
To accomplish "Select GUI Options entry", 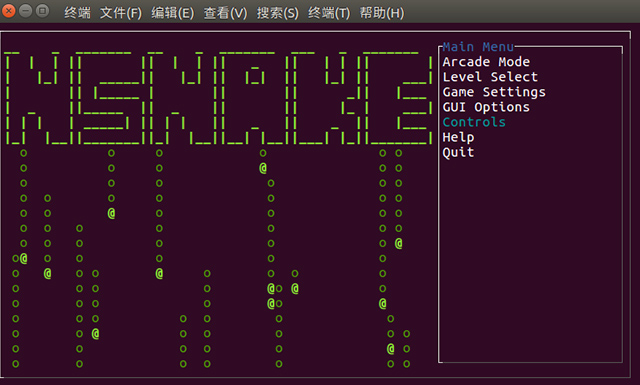I will (486, 107).
